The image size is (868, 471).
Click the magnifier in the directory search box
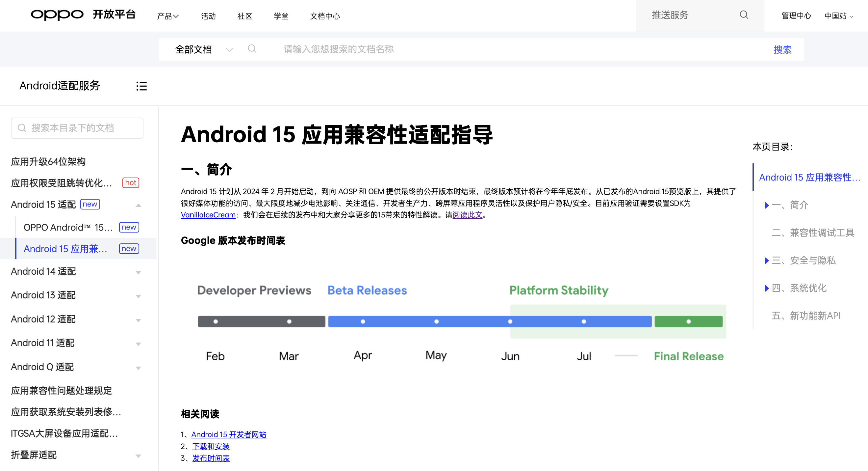(x=22, y=128)
